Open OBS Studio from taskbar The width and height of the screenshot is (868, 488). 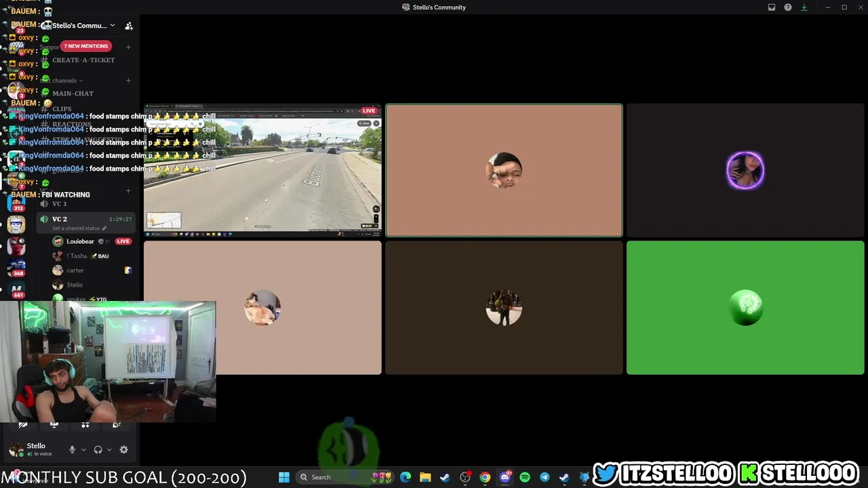click(465, 477)
